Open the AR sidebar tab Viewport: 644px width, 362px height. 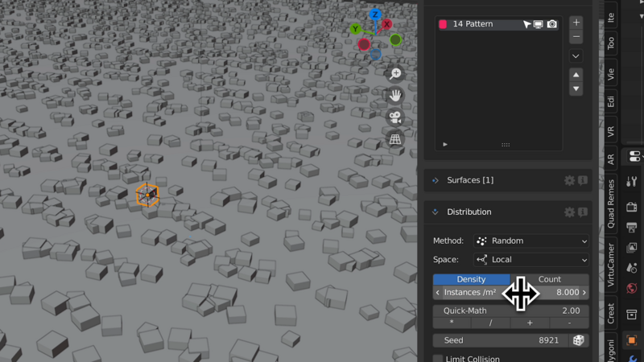pos(611,158)
